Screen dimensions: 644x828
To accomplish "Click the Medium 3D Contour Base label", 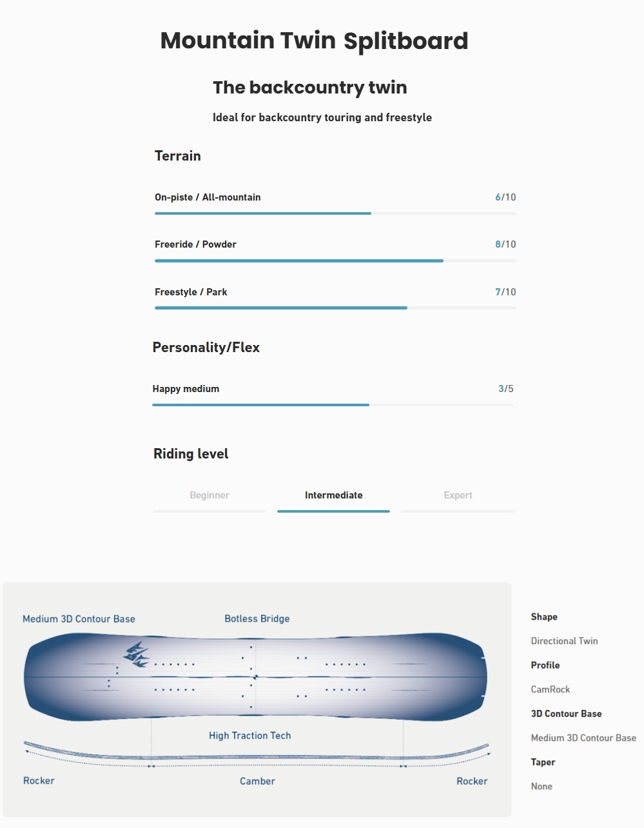I will click(x=79, y=618).
